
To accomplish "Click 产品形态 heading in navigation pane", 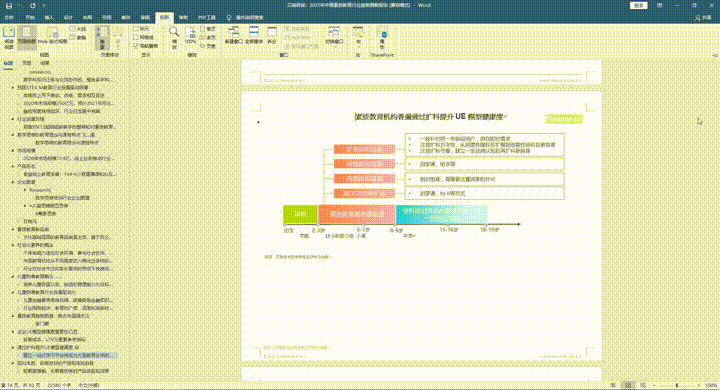I will (27, 166).
